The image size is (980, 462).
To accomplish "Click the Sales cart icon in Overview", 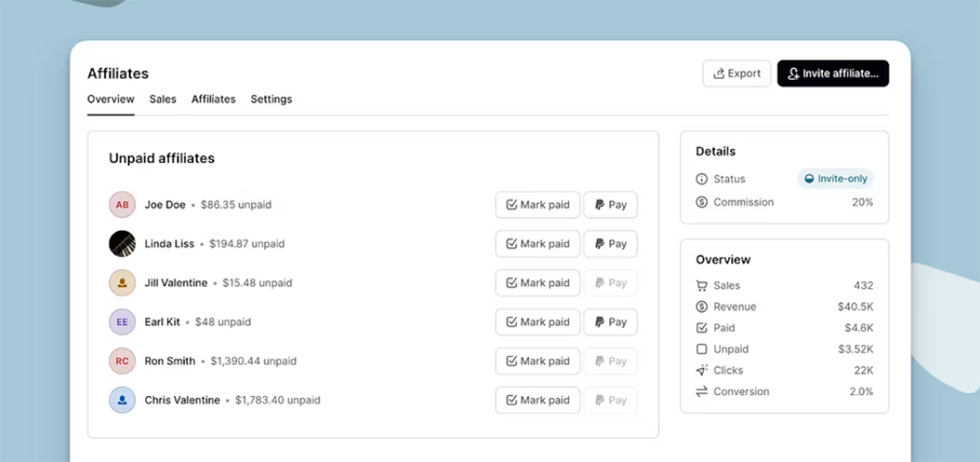I will [702, 286].
